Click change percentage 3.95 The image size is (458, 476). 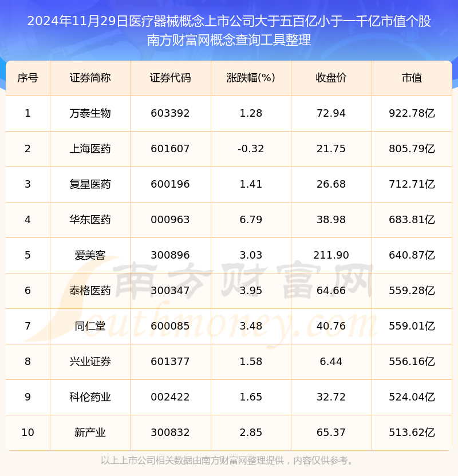pos(251,291)
